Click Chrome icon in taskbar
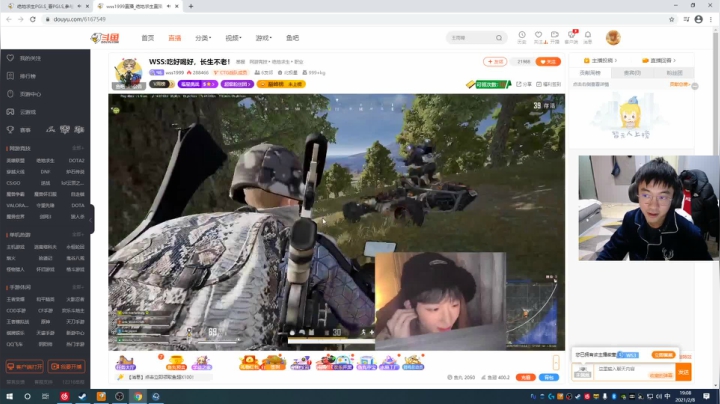Viewport: 720px width, 404px height. coord(137,396)
